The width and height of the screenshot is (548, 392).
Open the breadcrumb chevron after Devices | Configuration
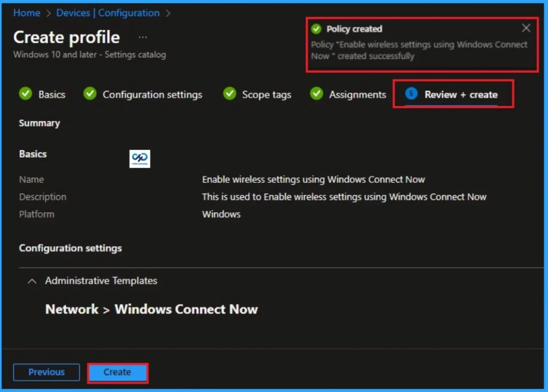168,12
